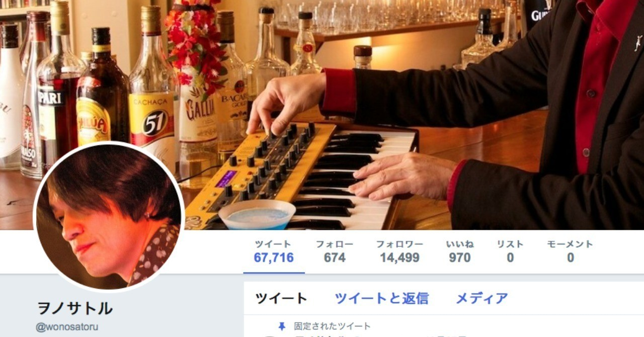View the いいね likes stat

click(460, 251)
